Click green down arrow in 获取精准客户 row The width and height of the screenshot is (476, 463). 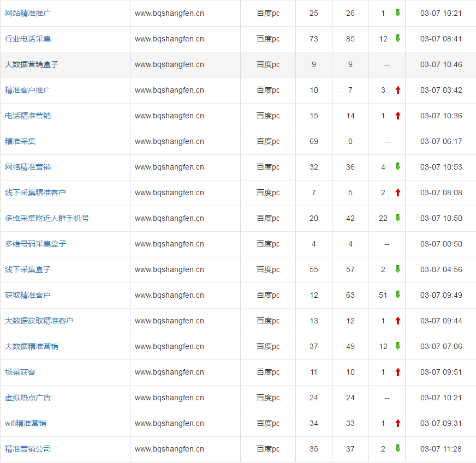pyautogui.click(x=398, y=294)
